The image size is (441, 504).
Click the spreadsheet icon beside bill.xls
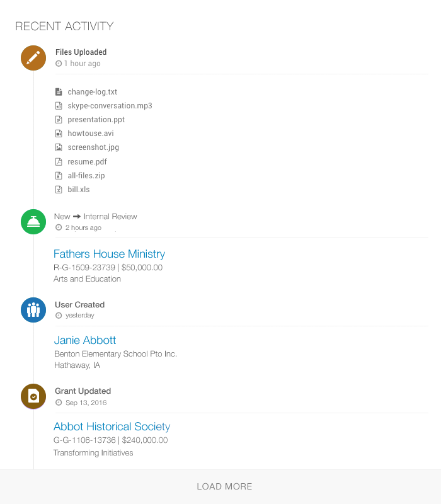(x=59, y=189)
